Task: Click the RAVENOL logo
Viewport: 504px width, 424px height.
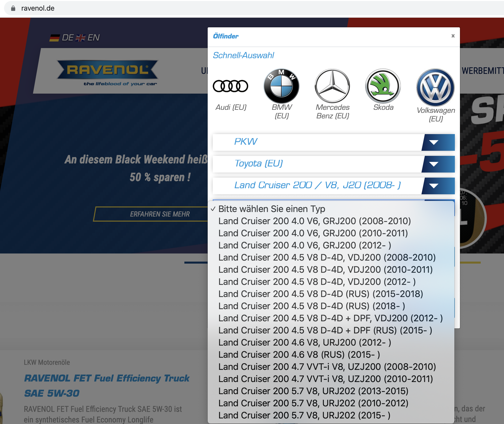Action: pos(108,73)
